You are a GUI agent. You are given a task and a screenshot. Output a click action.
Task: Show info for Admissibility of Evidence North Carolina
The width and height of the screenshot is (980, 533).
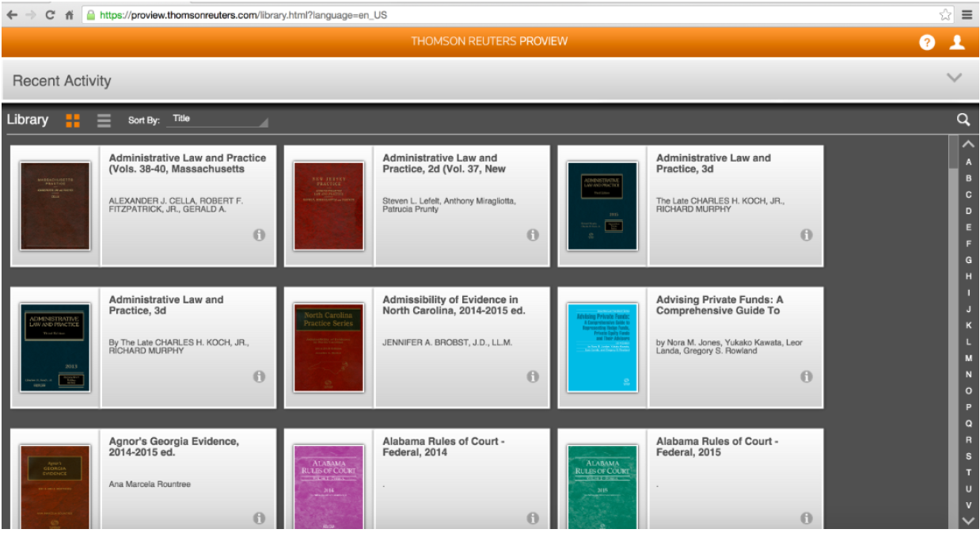(x=533, y=376)
